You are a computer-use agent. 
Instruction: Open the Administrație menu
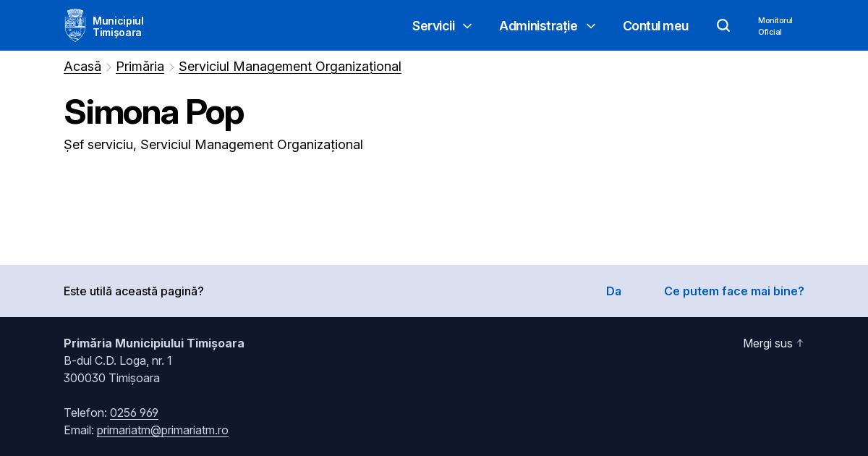tap(538, 26)
